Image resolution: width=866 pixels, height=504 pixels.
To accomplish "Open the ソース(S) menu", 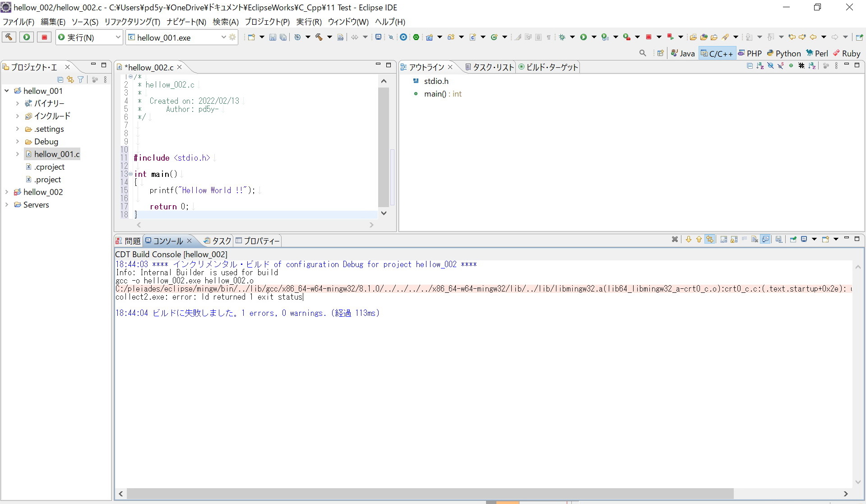I will click(85, 22).
